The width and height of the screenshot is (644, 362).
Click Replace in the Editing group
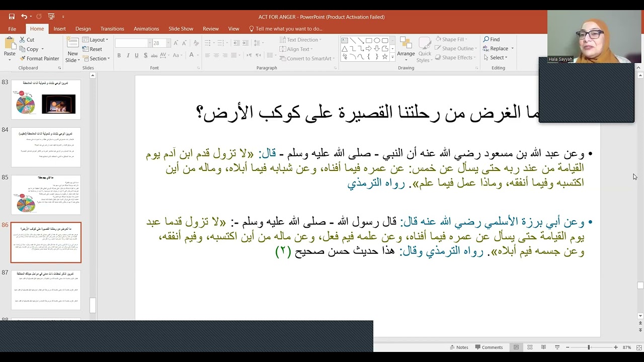point(496,49)
